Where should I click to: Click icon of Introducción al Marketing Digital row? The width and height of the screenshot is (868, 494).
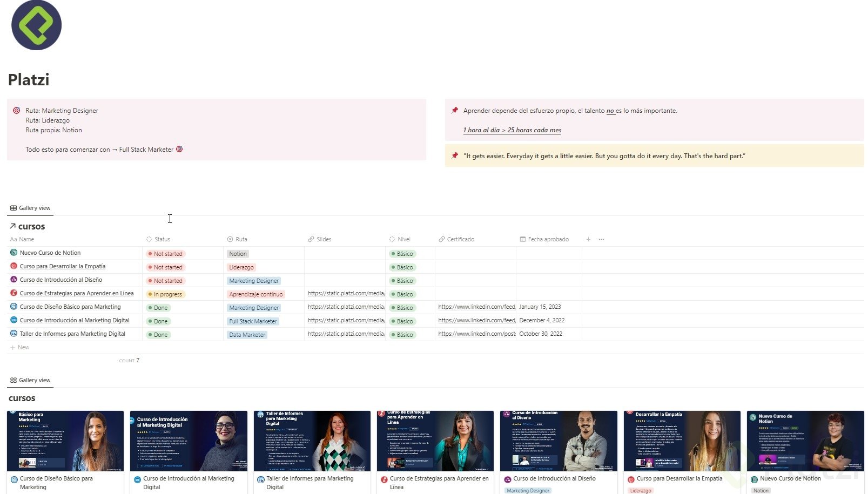(14, 320)
